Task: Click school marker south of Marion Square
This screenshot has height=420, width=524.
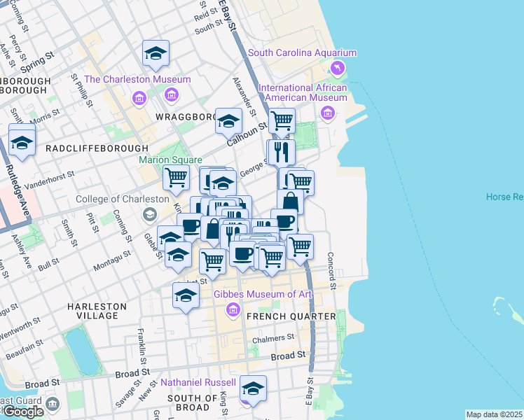Action: click(223, 184)
